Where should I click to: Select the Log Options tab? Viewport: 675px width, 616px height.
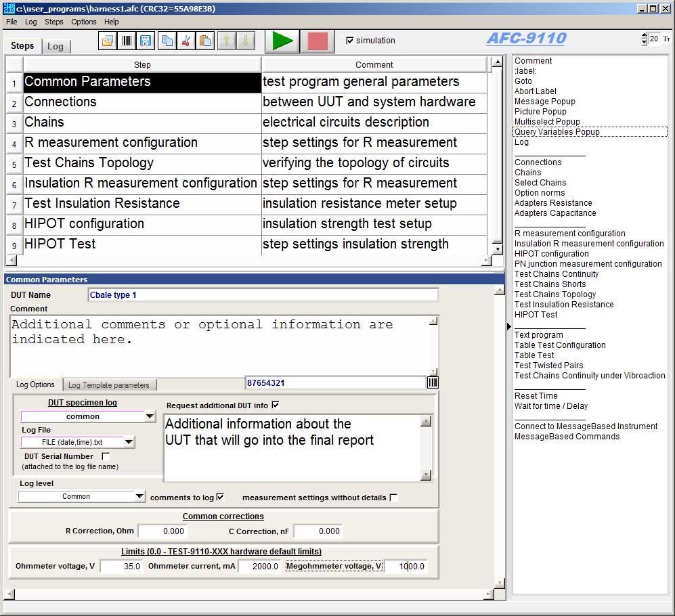tap(35, 384)
